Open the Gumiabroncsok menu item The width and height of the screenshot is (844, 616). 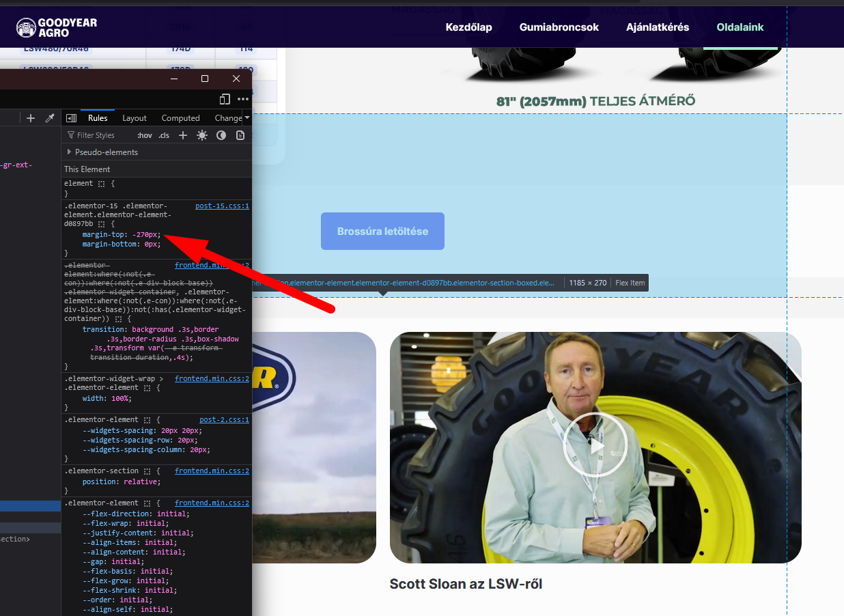click(x=559, y=27)
